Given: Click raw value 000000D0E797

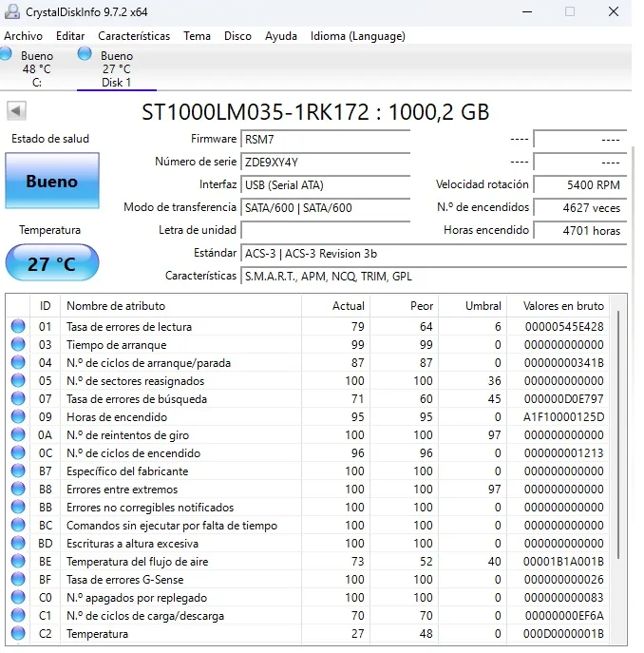Looking at the screenshot, I should (563, 399).
